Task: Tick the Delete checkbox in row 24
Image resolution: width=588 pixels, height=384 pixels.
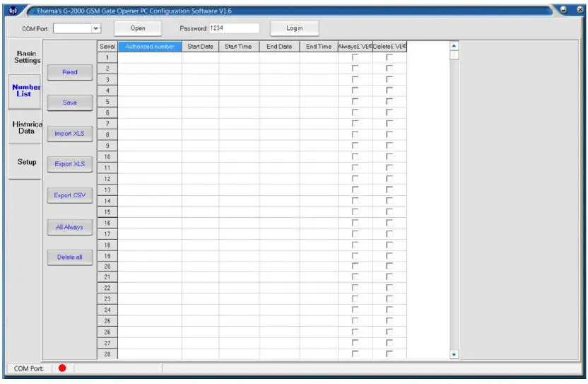Action: click(x=389, y=310)
